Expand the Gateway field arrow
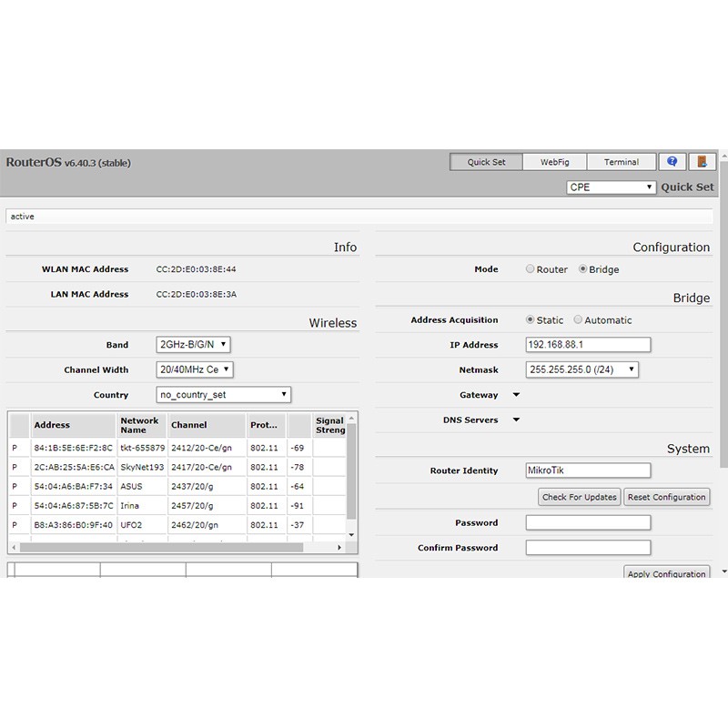Image resolution: width=728 pixels, height=728 pixels. pyautogui.click(x=516, y=395)
